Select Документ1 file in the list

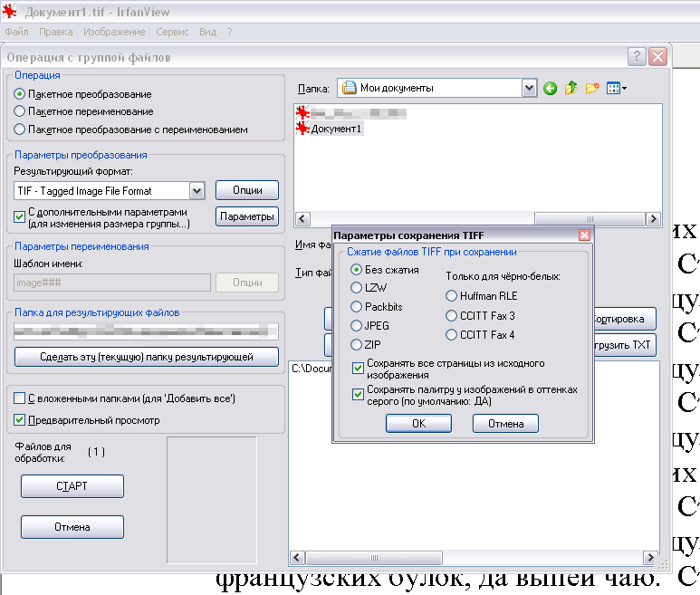336,129
